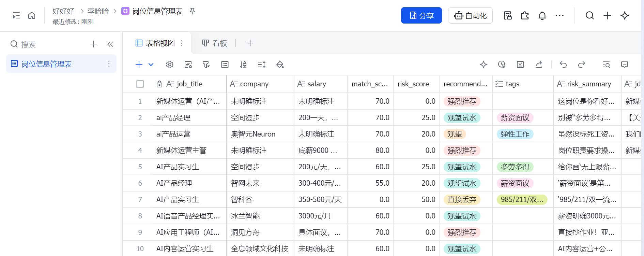The height and width of the screenshot is (256, 644).
Task: Select cell 350-500元/天
Action: point(321,200)
